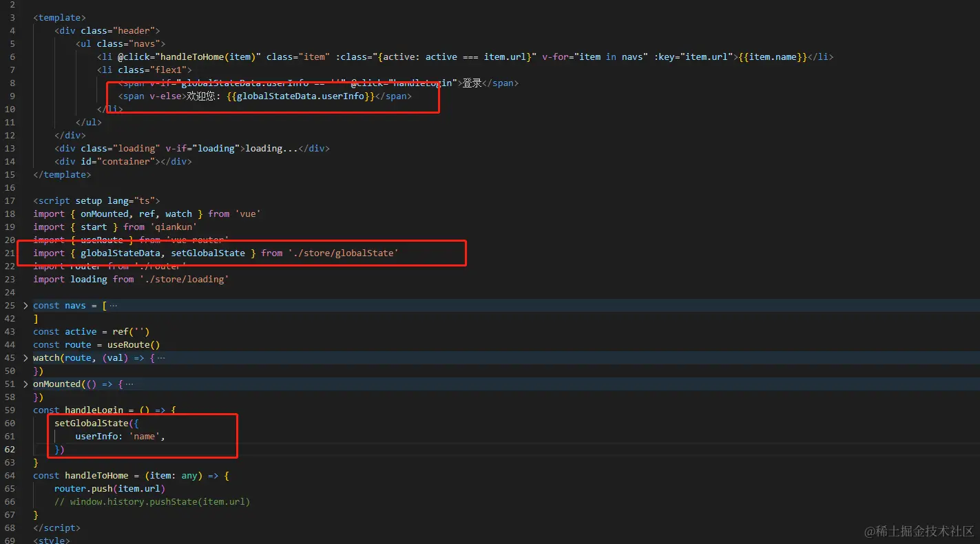This screenshot has height=544, width=980.
Task: Click the ellipsis after "const navs = ["
Action: pos(113,305)
